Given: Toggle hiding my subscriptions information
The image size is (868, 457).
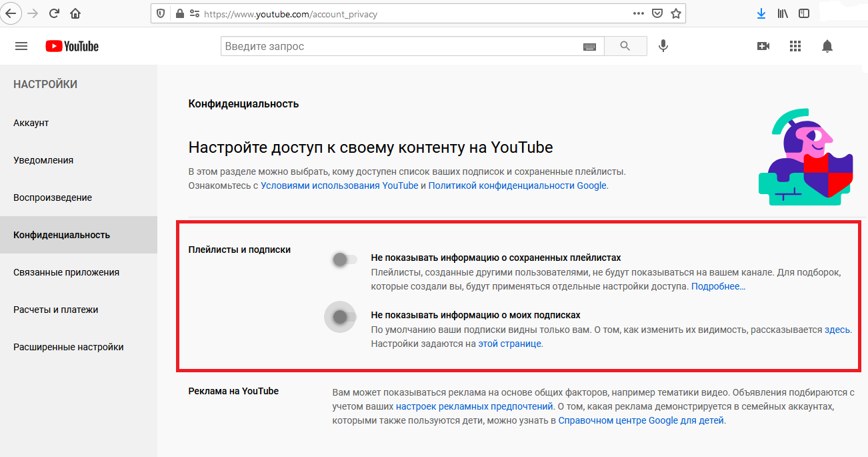Looking at the screenshot, I should [341, 317].
